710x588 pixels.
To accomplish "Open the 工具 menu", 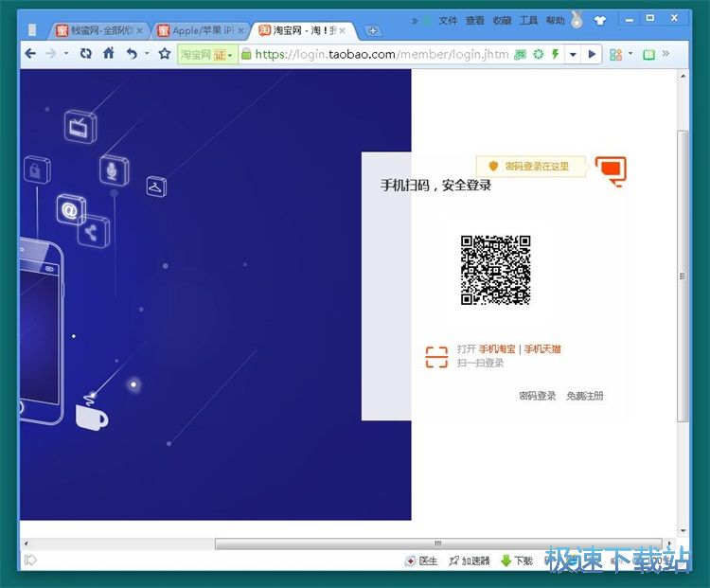I will [528, 21].
